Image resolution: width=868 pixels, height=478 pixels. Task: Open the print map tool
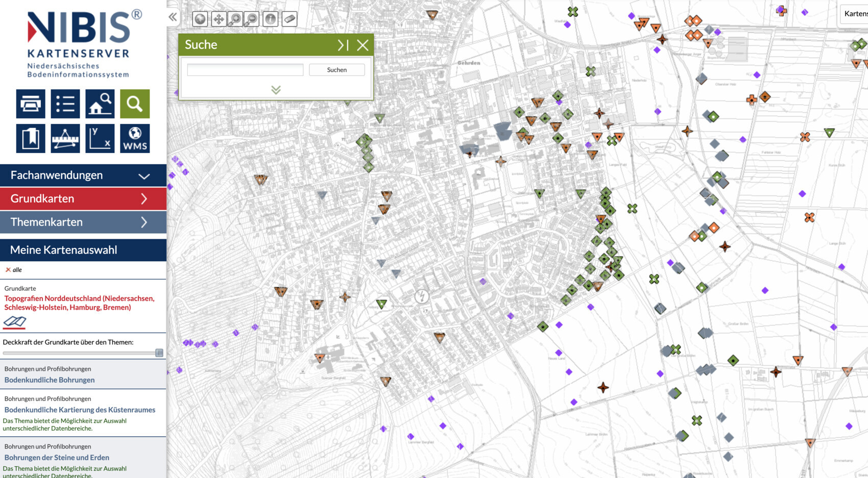pyautogui.click(x=31, y=104)
